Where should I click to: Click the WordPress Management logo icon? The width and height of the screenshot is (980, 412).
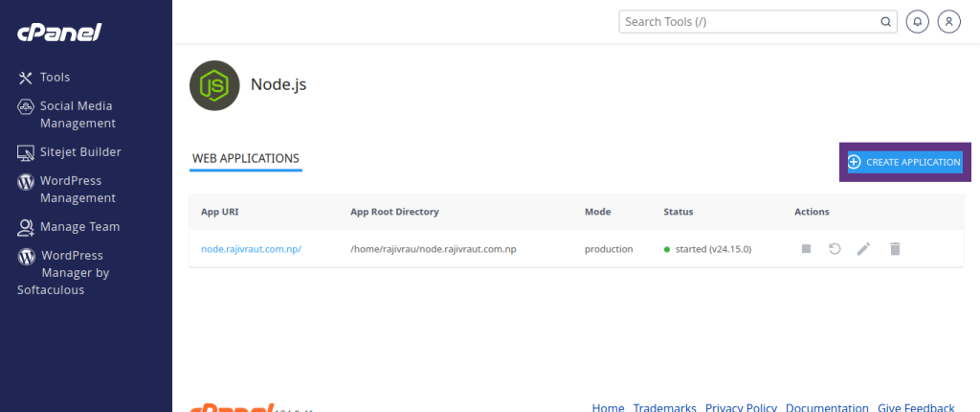(25, 182)
